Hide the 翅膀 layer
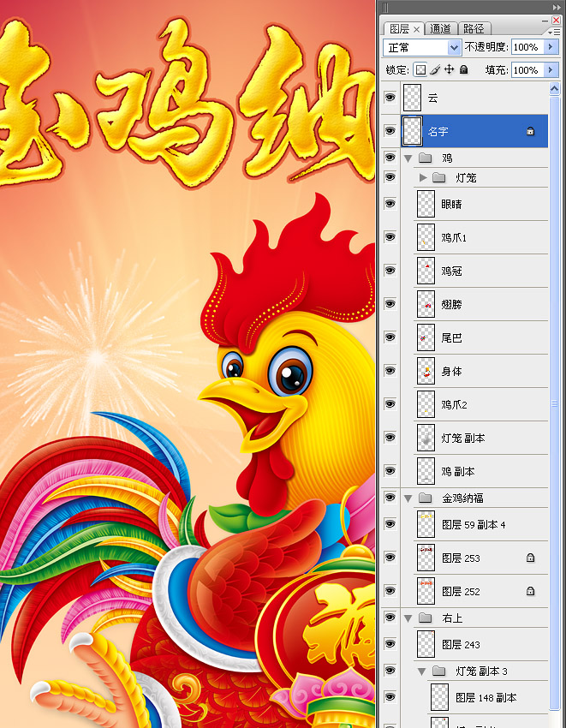 click(390, 304)
